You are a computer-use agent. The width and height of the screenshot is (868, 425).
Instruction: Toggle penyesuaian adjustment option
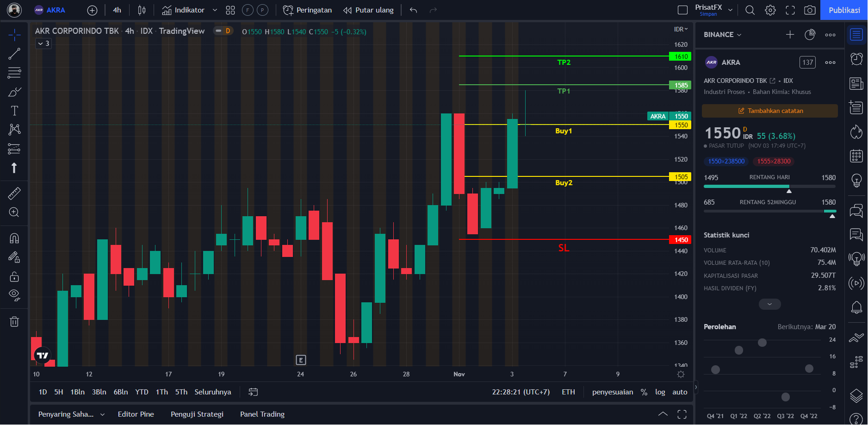coord(613,392)
